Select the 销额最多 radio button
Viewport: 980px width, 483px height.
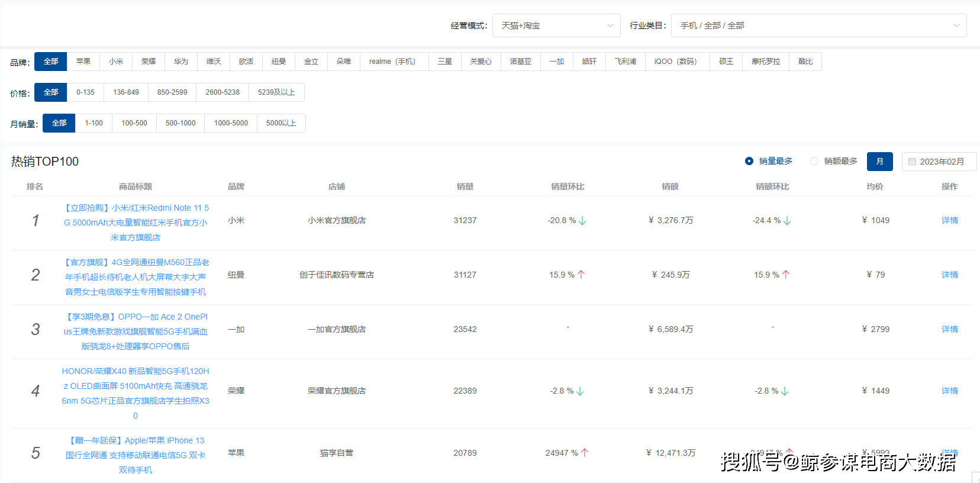814,161
